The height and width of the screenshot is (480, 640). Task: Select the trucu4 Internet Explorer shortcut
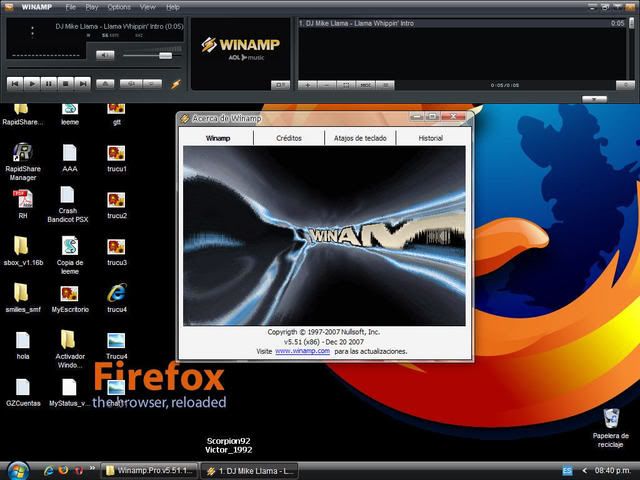117,298
